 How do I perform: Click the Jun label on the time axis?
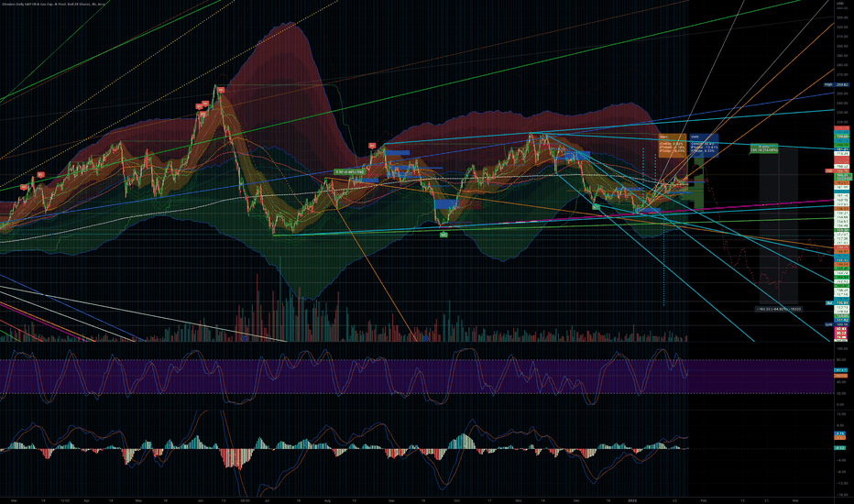[201, 499]
